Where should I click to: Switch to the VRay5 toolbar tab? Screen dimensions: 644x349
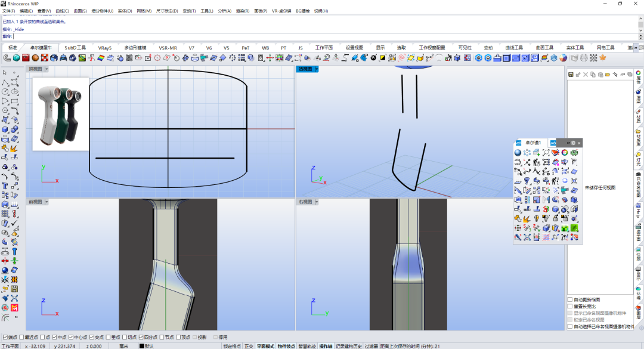click(x=105, y=48)
